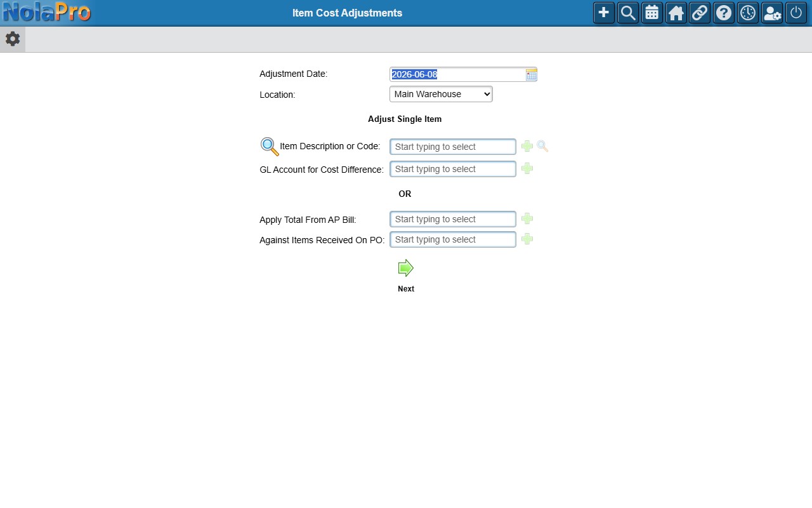Click the power logout icon
Image resolution: width=812 pixels, height=508 pixels.
(x=796, y=13)
